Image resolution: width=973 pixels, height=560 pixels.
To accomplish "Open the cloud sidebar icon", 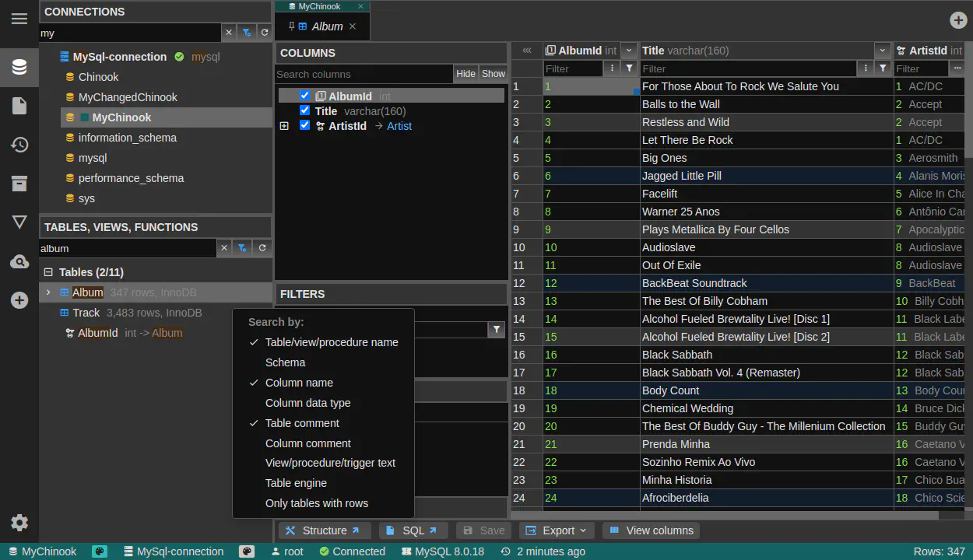I will coord(19,262).
